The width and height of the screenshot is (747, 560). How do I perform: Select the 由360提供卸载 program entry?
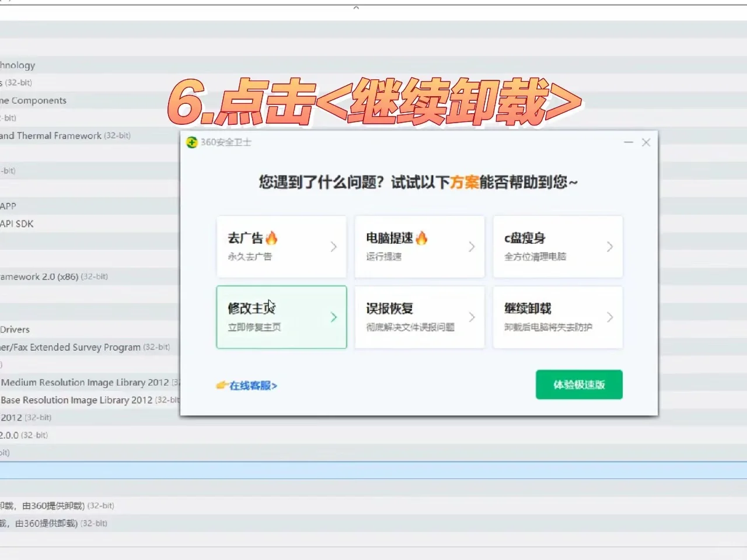pyautogui.click(x=58, y=505)
